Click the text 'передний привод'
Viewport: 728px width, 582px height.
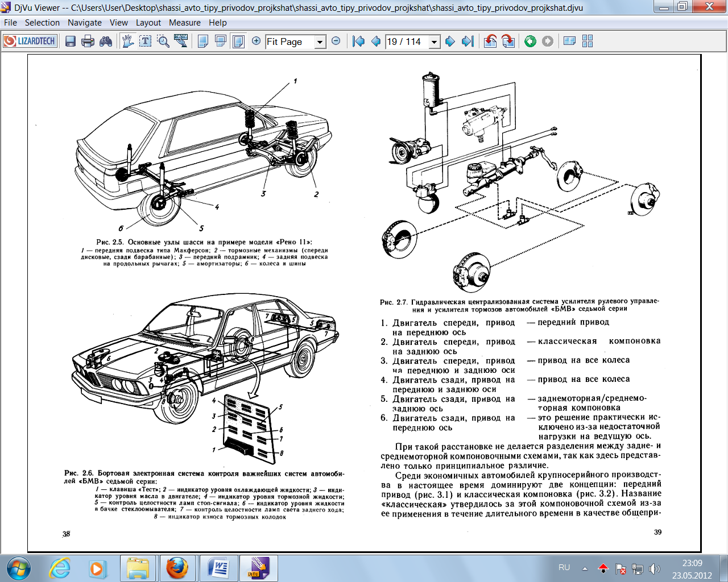[x=573, y=322]
